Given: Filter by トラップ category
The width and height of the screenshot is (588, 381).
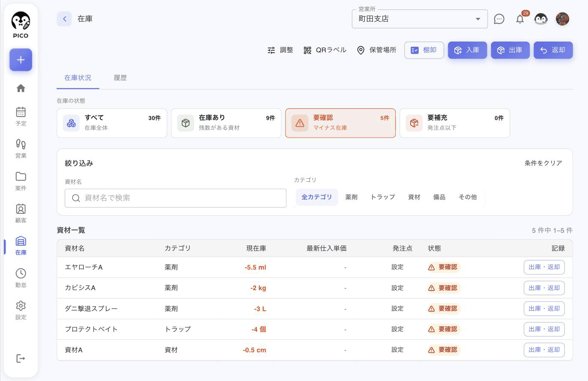Looking at the screenshot, I should [x=383, y=197].
